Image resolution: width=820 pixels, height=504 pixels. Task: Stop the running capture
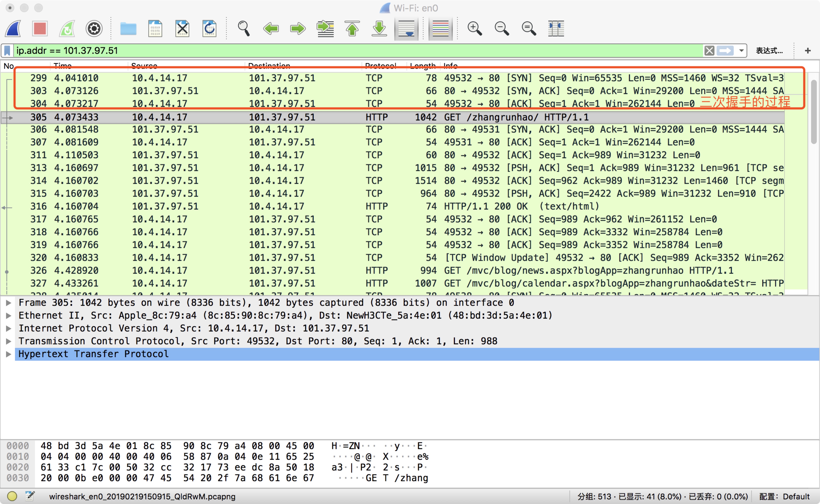coord(40,28)
